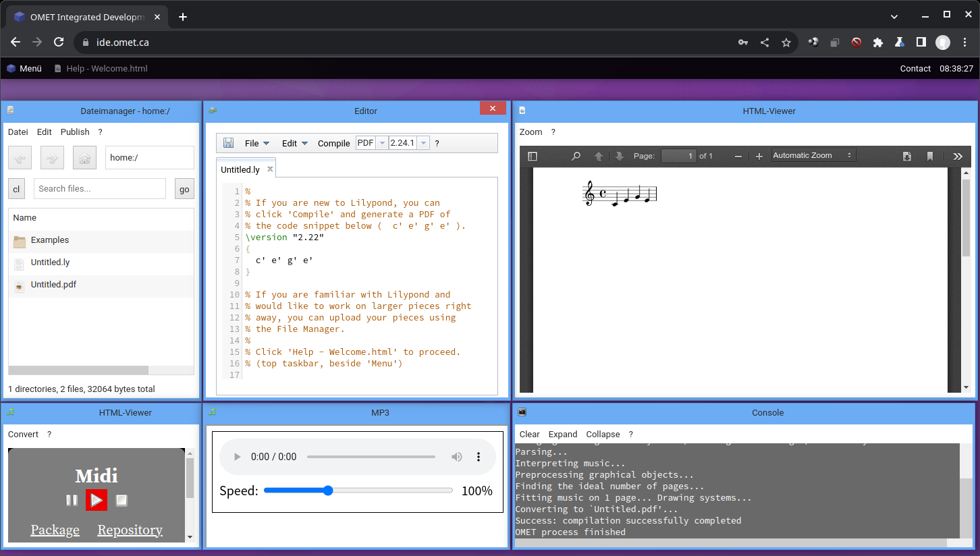Mute the MP3 audio player volume
Image resolution: width=980 pixels, height=556 pixels.
(x=457, y=457)
